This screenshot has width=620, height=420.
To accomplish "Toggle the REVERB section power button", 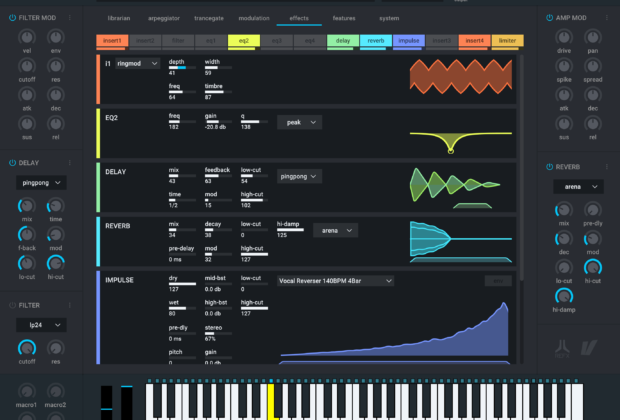I will (549, 167).
